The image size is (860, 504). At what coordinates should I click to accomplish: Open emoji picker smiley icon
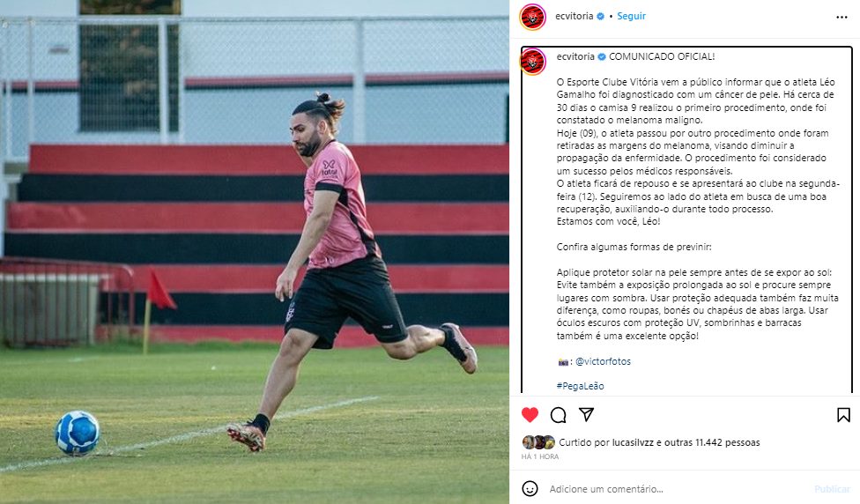[530, 489]
